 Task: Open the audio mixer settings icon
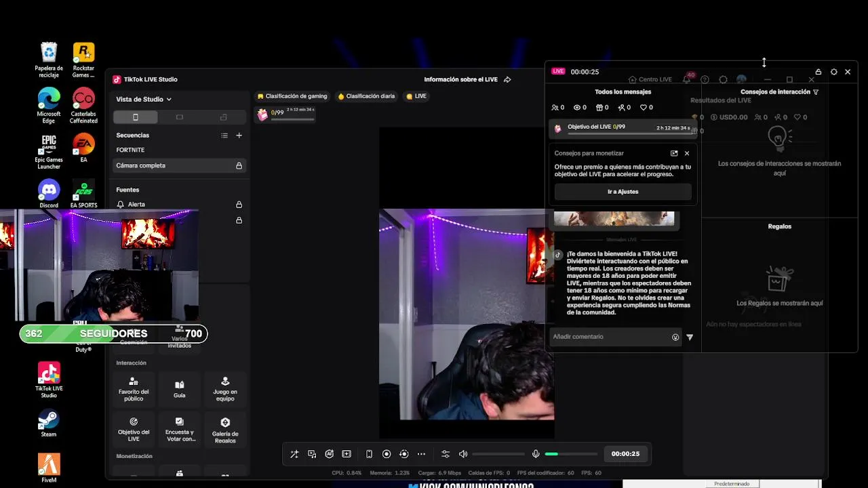(446, 454)
